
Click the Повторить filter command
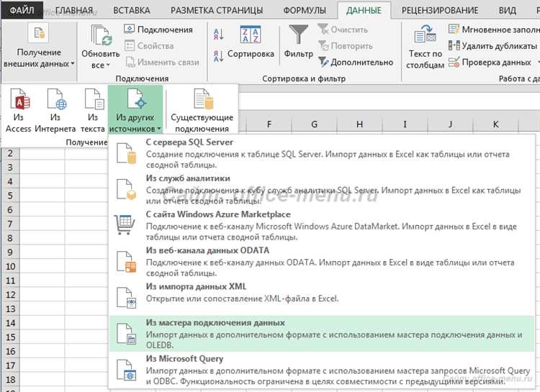[346, 46]
